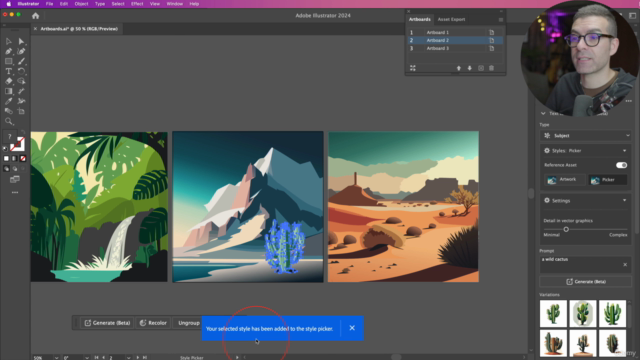Open the Effect menu
640x360 pixels.
click(x=137, y=4)
